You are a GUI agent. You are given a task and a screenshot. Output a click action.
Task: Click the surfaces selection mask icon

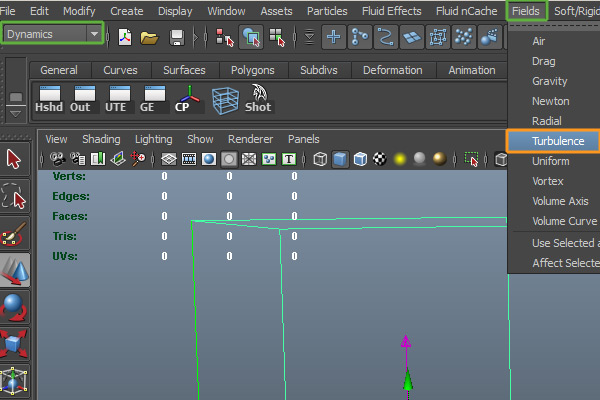click(412, 37)
